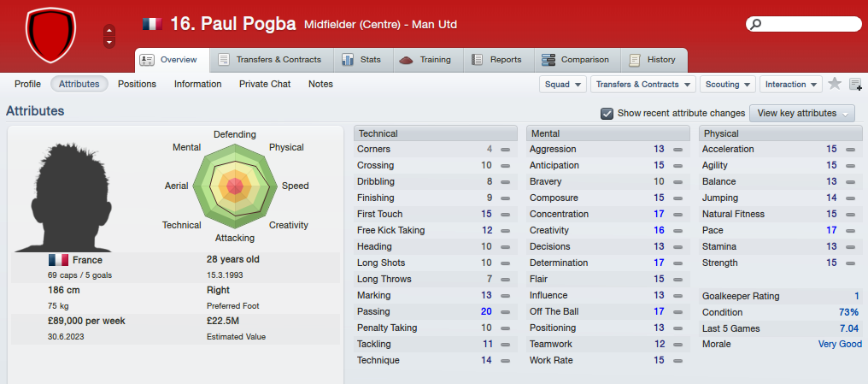
Task: Switch to Transfers & Contracts tab
Action: [x=272, y=60]
